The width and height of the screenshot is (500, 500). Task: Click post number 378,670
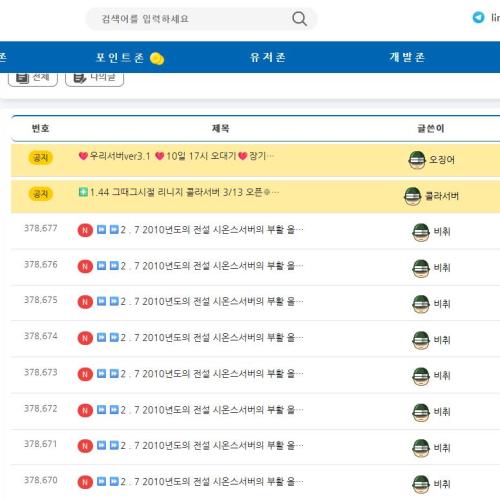pyautogui.click(x=41, y=480)
